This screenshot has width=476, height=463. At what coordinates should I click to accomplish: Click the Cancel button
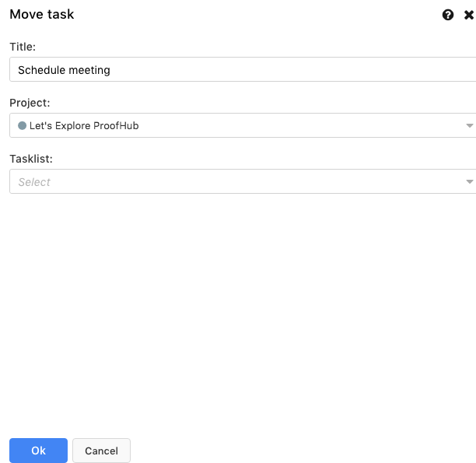click(x=101, y=451)
